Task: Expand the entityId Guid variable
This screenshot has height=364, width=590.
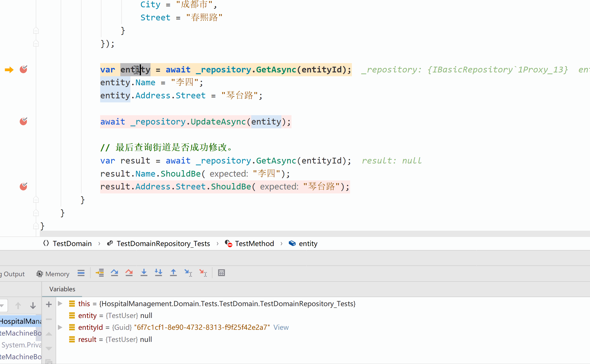Action: coord(60,327)
